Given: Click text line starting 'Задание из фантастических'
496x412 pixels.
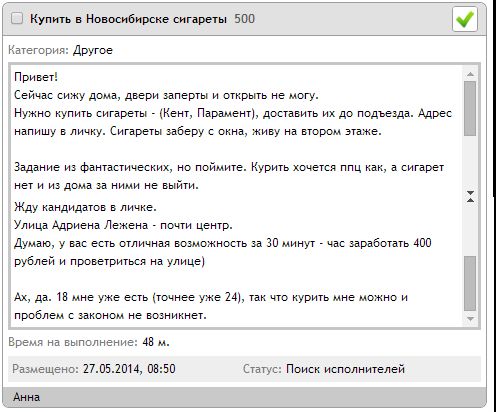Looking at the screenshot, I should [x=229, y=167].
